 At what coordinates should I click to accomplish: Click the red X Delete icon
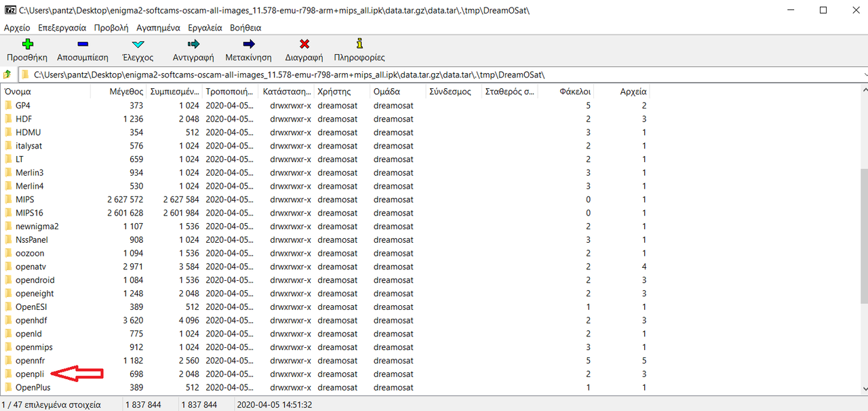(x=304, y=44)
